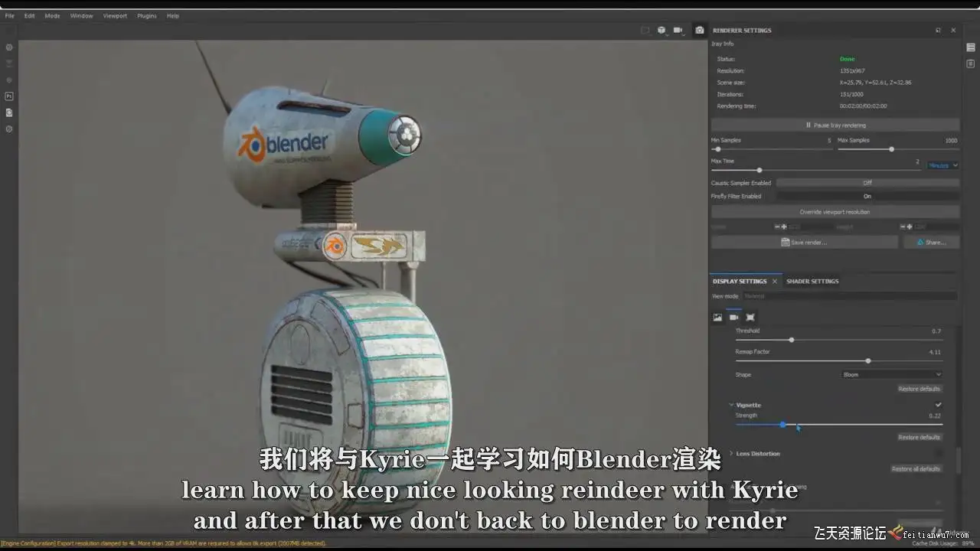Toggle the Lens Distortion enable checkbox
The height and width of the screenshot is (551, 980).
point(938,454)
